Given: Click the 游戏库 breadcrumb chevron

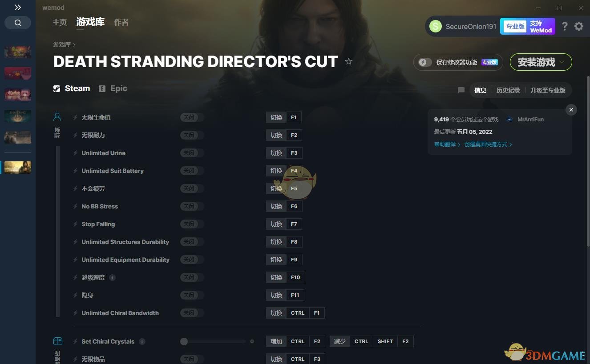Looking at the screenshot, I should click(74, 45).
